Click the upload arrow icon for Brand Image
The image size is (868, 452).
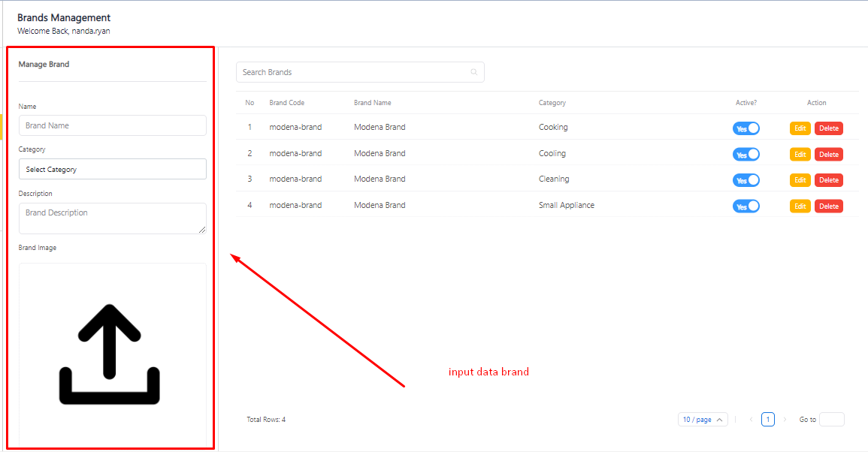click(x=110, y=354)
